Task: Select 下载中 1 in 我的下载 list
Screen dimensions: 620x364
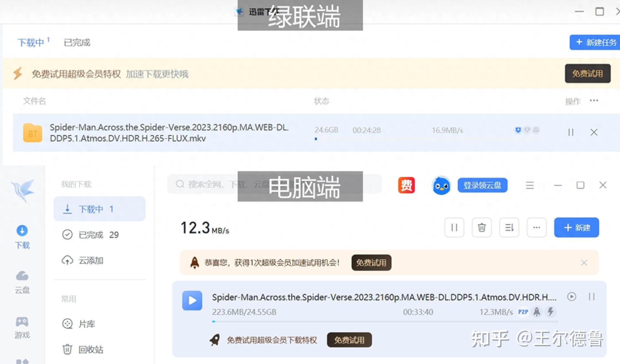Action: click(99, 209)
